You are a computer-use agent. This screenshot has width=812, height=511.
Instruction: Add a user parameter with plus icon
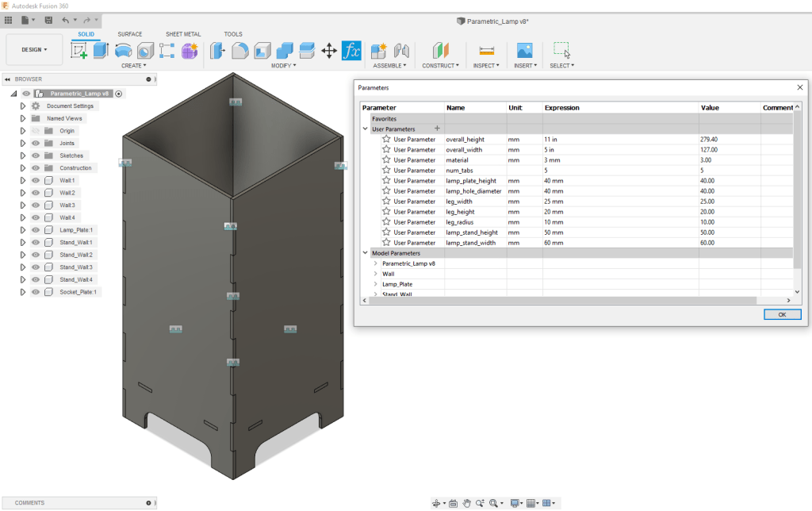coord(437,129)
